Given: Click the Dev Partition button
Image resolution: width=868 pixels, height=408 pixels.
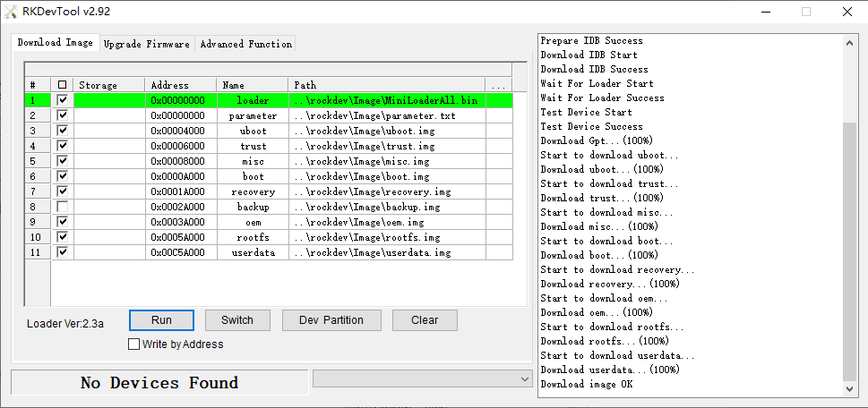Looking at the screenshot, I should 331,320.
